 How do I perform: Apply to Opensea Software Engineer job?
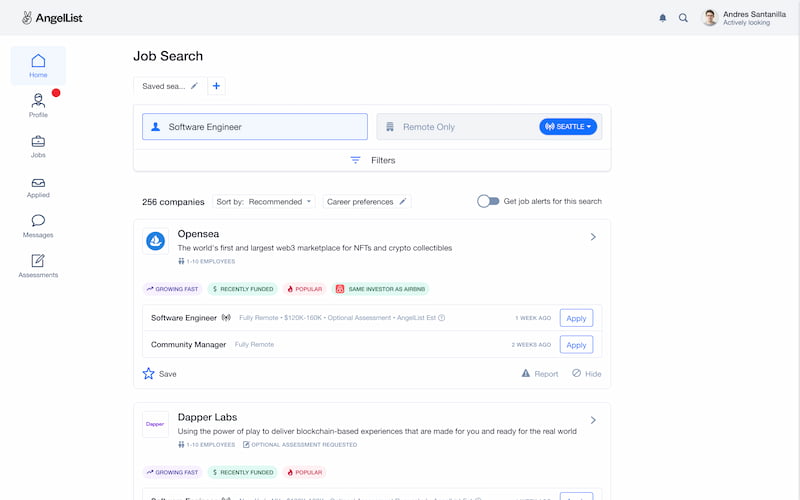[576, 318]
